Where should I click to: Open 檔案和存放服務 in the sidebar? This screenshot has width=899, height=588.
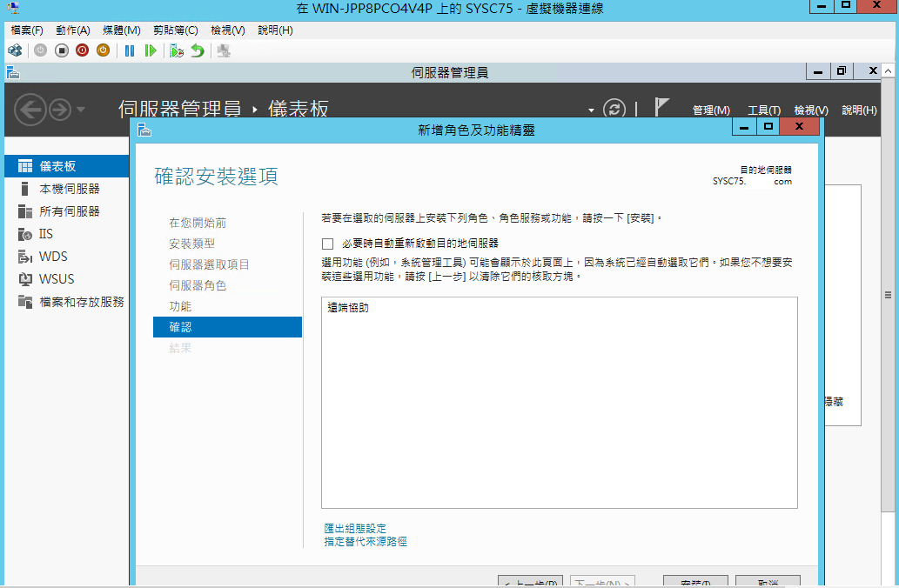66,302
